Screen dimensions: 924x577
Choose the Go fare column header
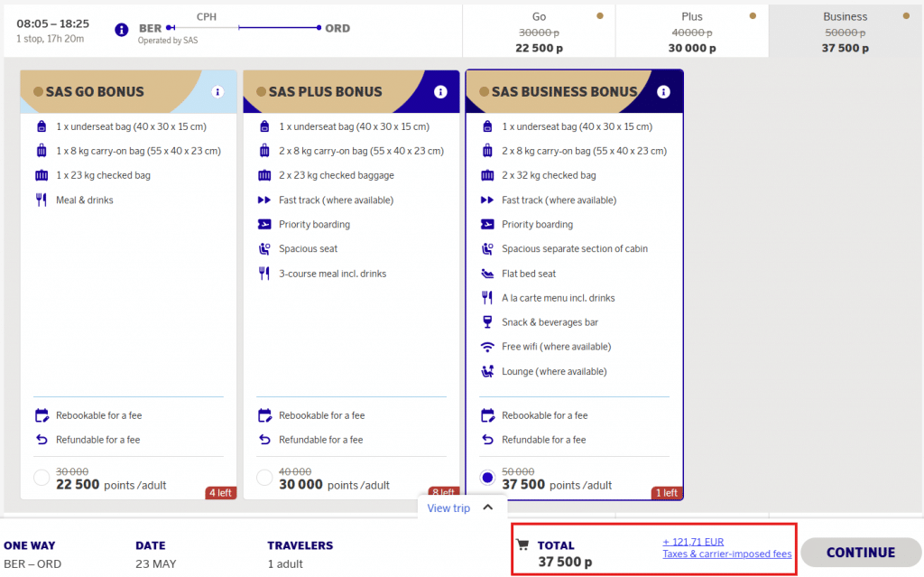539,32
